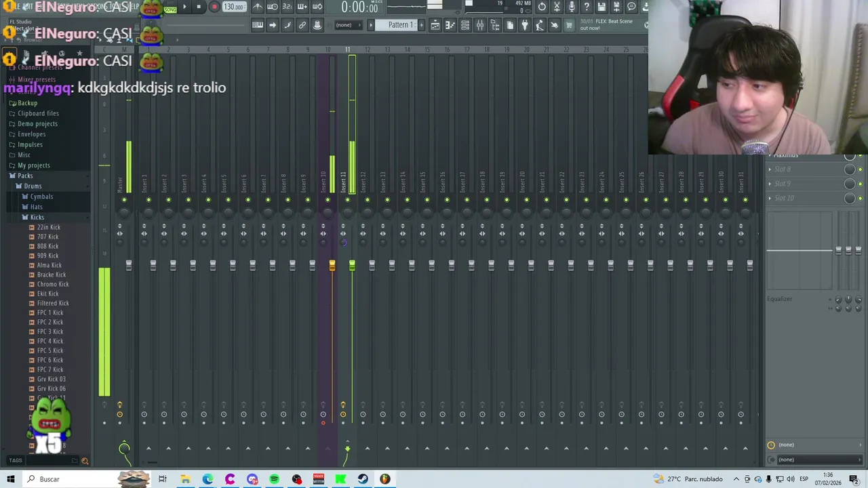This screenshot has height=488, width=868.
Task: Expand the Cymbals folder
Action: point(41,197)
